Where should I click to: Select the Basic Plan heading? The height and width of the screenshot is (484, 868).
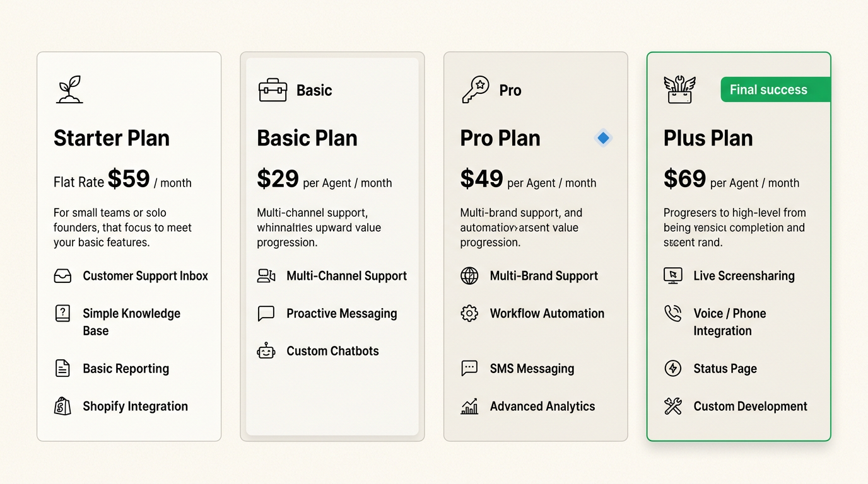tap(307, 138)
